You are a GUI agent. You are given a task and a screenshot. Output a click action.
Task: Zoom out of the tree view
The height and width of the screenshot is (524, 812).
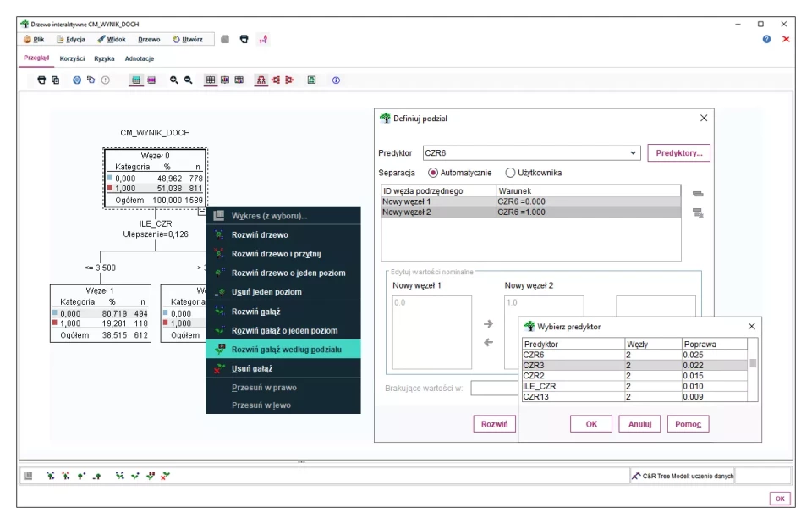(188, 80)
